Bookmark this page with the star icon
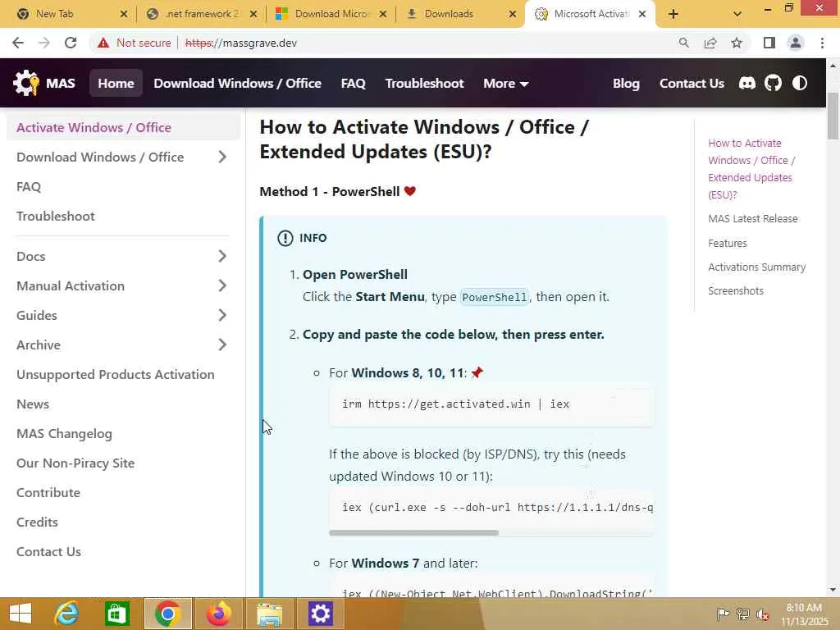The image size is (840, 630). pos(737,43)
